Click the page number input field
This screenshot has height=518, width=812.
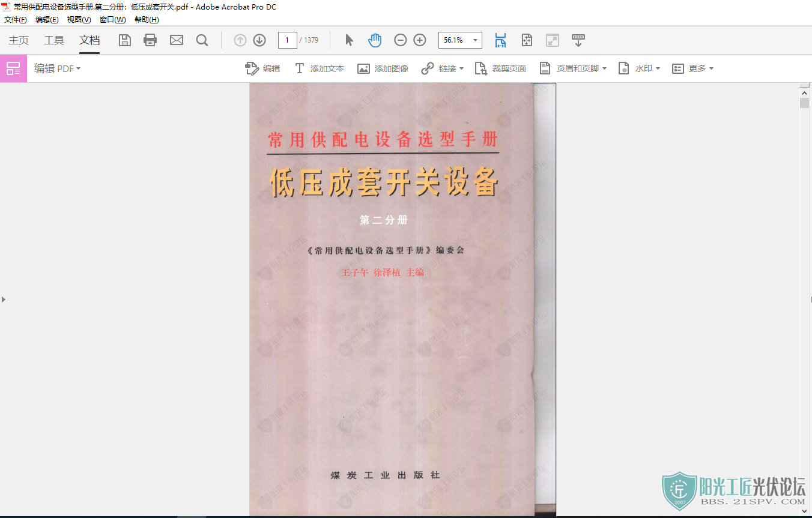click(x=287, y=40)
